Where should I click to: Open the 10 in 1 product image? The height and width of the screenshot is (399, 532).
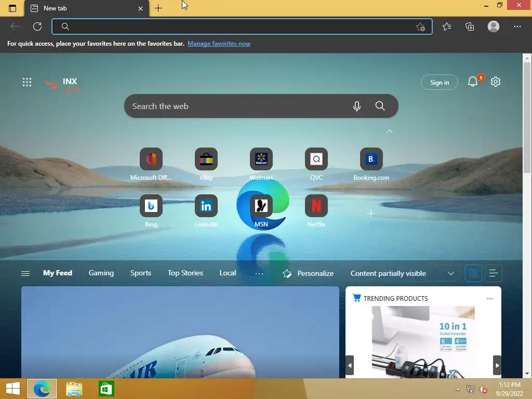coord(423,342)
